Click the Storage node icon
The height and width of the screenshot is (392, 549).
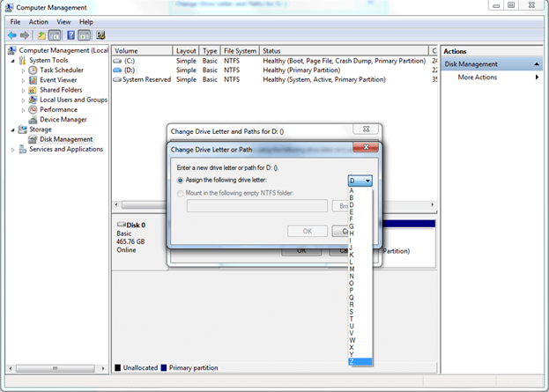tap(22, 129)
